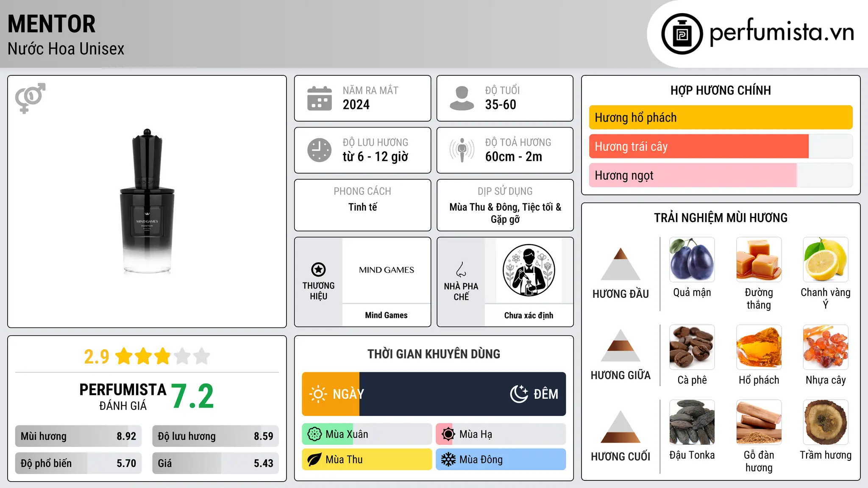Click the Hương đầu pyramid icon

[620, 264]
